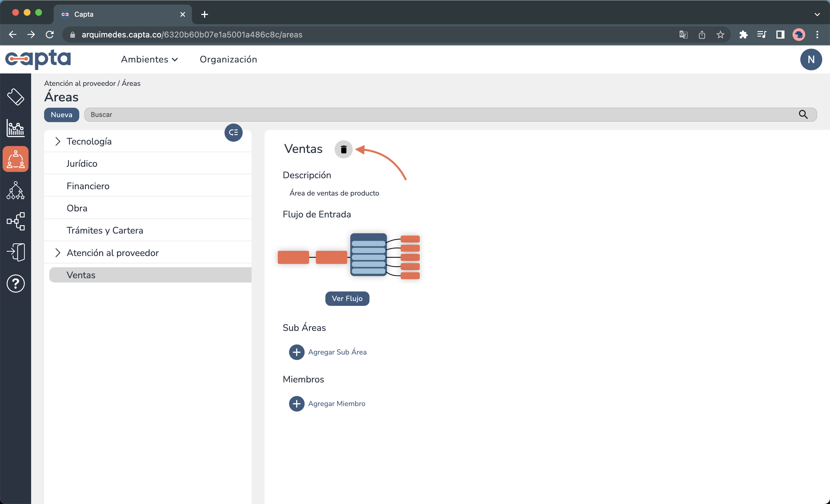Click Agregar Sub Área plus button
Viewport: 830px width, 504px height.
[297, 352]
